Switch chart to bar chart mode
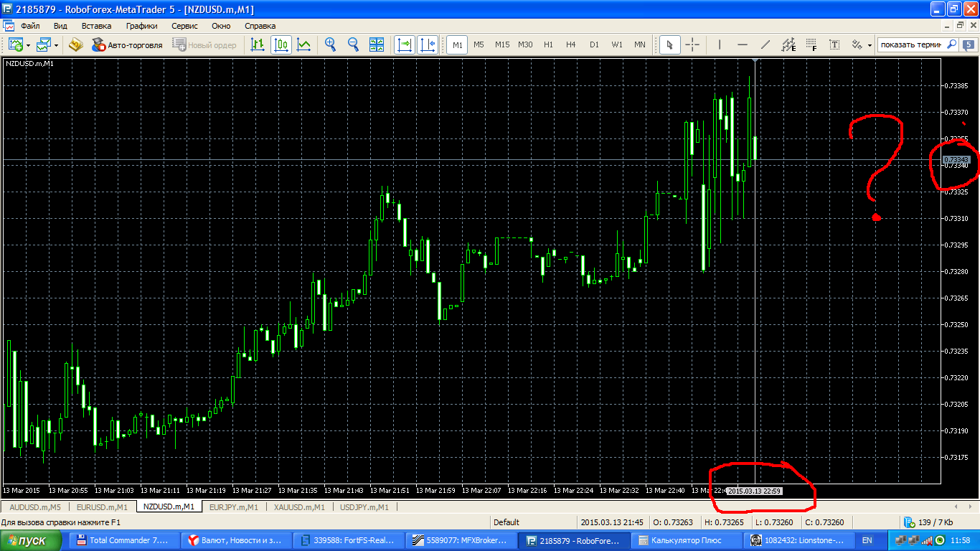980x551 pixels. (258, 44)
